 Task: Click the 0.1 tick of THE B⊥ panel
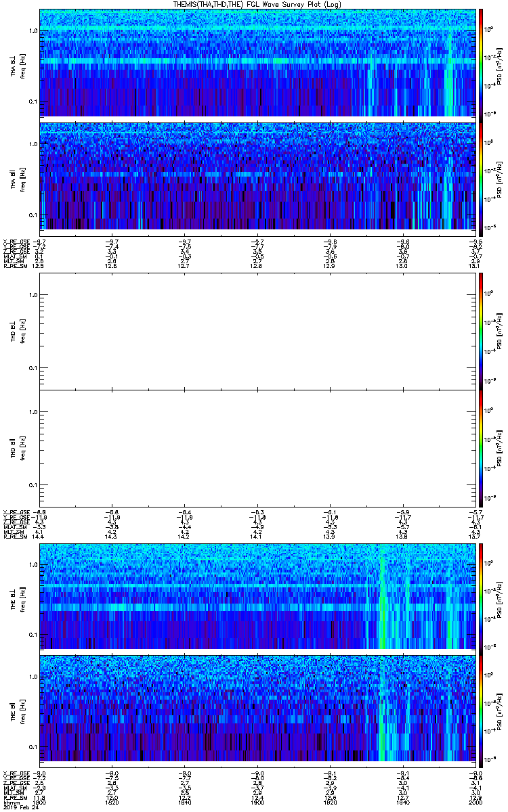pyautogui.click(x=33, y=635)
